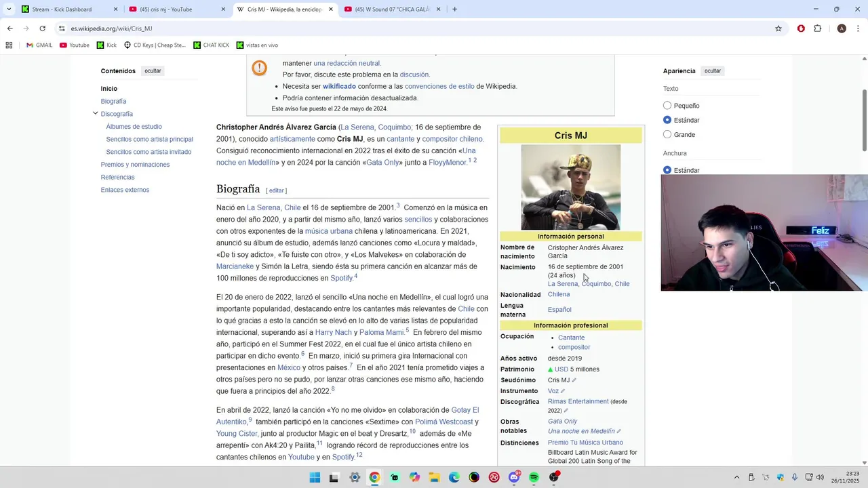Open Spotify from the taskbar
Viewport: 868px width, 488px height.
coord(534,477)
